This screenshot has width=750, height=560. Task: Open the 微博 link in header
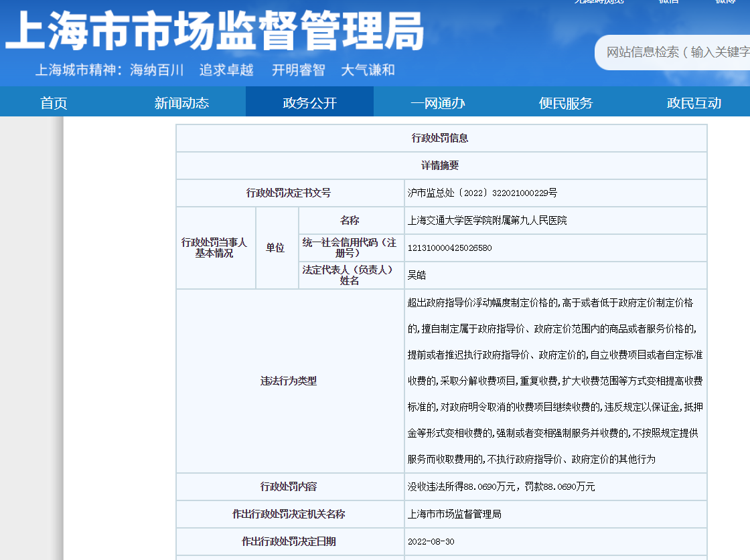coord(725,2)
